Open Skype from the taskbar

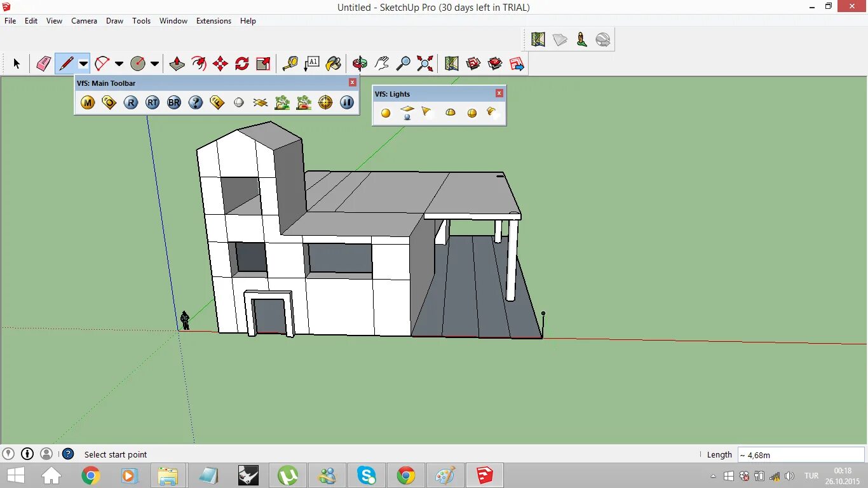click(367, 475)
